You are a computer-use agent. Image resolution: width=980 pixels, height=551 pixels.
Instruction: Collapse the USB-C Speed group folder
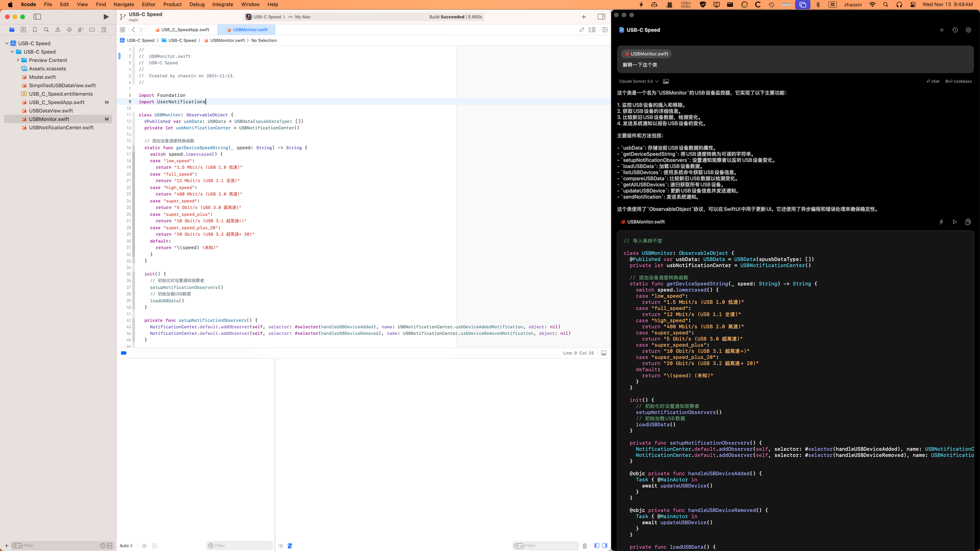click(x=12, y=52)
